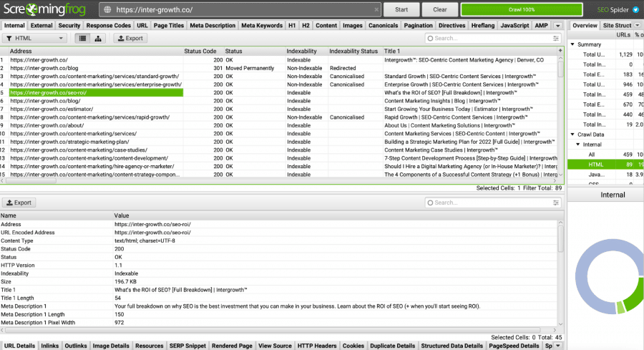Switch to tree view icon
644x350 pixels.
(98, 38)
